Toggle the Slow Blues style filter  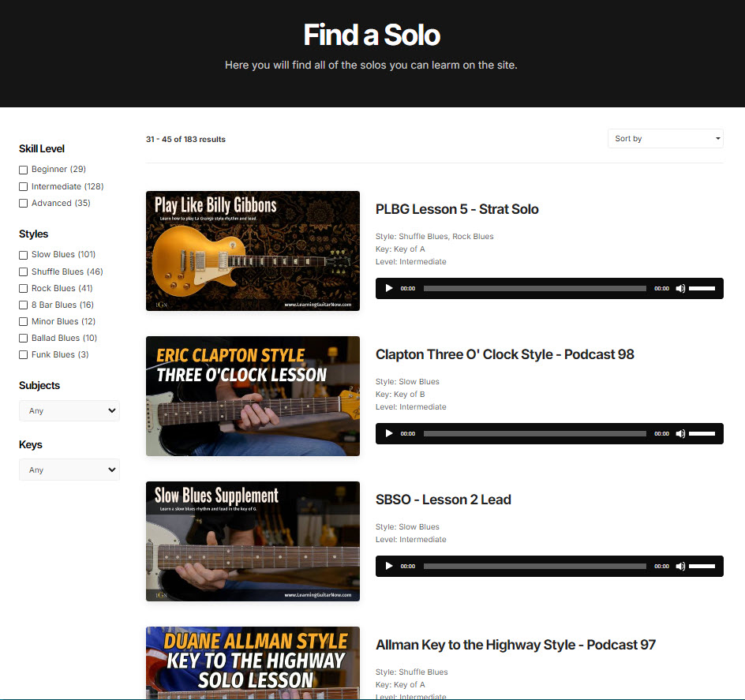(x=24, y=255)
